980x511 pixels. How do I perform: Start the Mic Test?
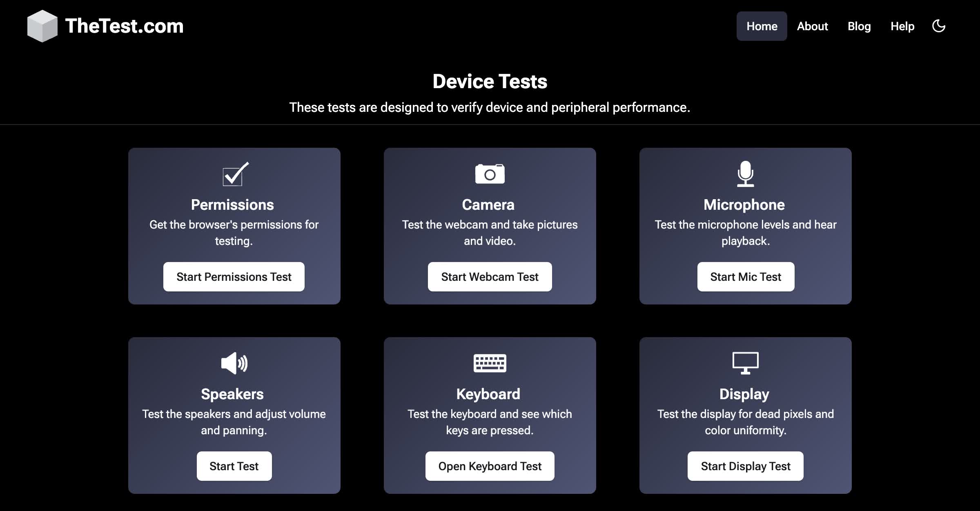[x=745, y=277]
